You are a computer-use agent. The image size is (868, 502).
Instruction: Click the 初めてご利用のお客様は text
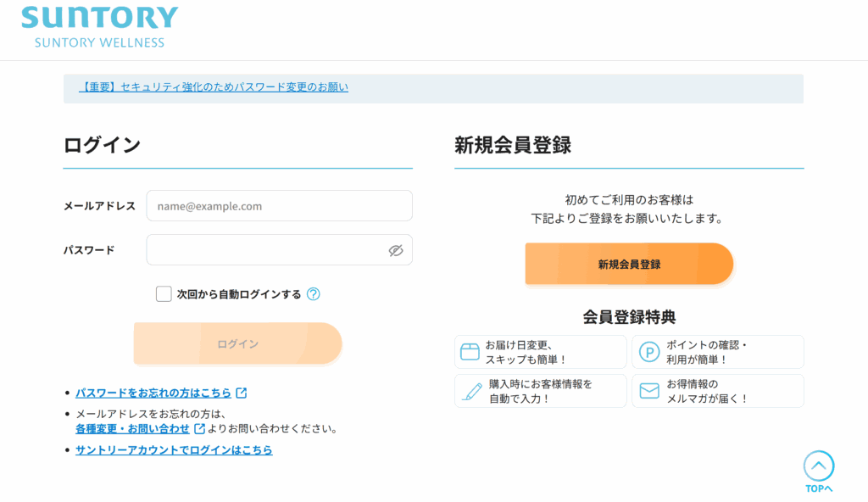pyautogui.click(x=629, y=200)
